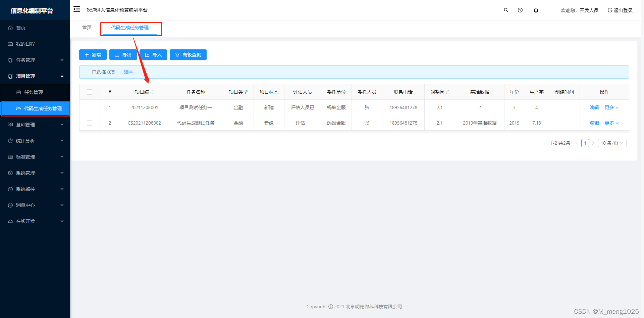Edit row CS20211208002 via 编辑
Image resolution: width=644 pixels, height=318 pixels.
click(x=594, y=123)
